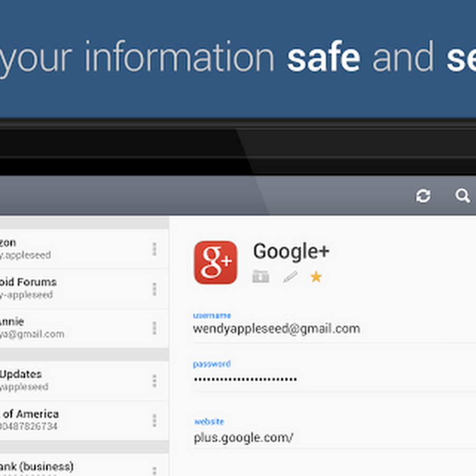Edit the Google+ entry with pencil icon

click(290, 276)
